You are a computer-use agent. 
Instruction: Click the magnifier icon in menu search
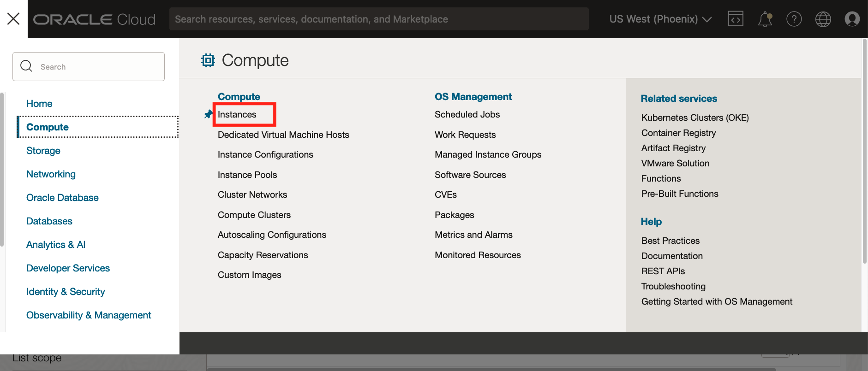point(26,66)
